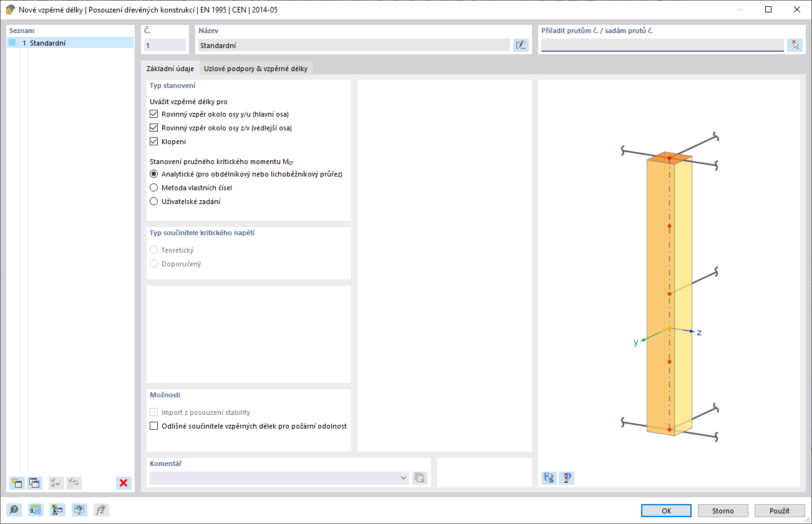The height and width of the screenshot is (524, 812).
Task: Enable different factors for fire resistance
Action: point(154,426)
